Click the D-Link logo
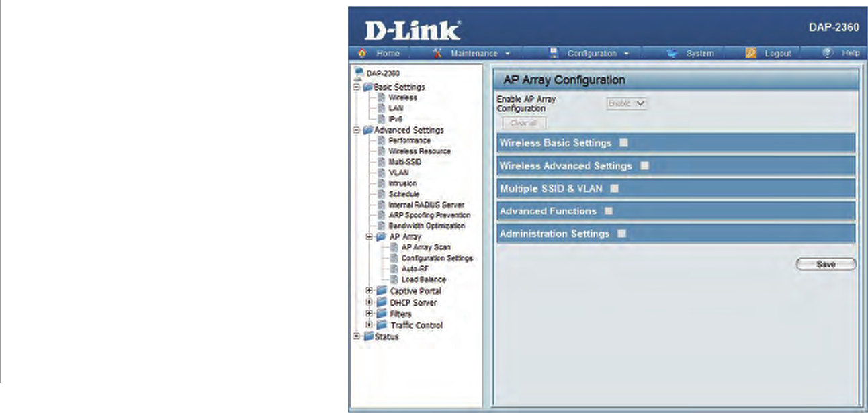The width and height of the screenshot is (868, 413). (413, 30)
